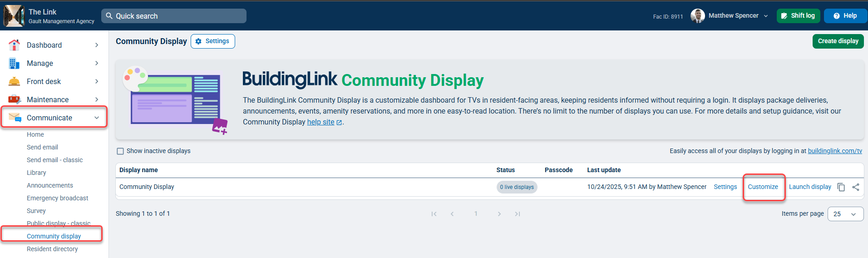Click the Maintenance toolbox icon
The height and width of the screenshot is (258, 868).
pos(15,99)
